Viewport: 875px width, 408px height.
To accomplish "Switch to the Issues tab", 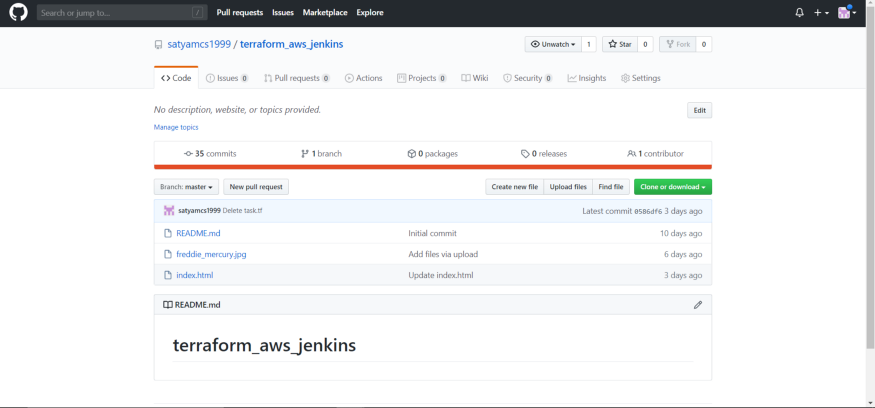I will pos(227,78).
